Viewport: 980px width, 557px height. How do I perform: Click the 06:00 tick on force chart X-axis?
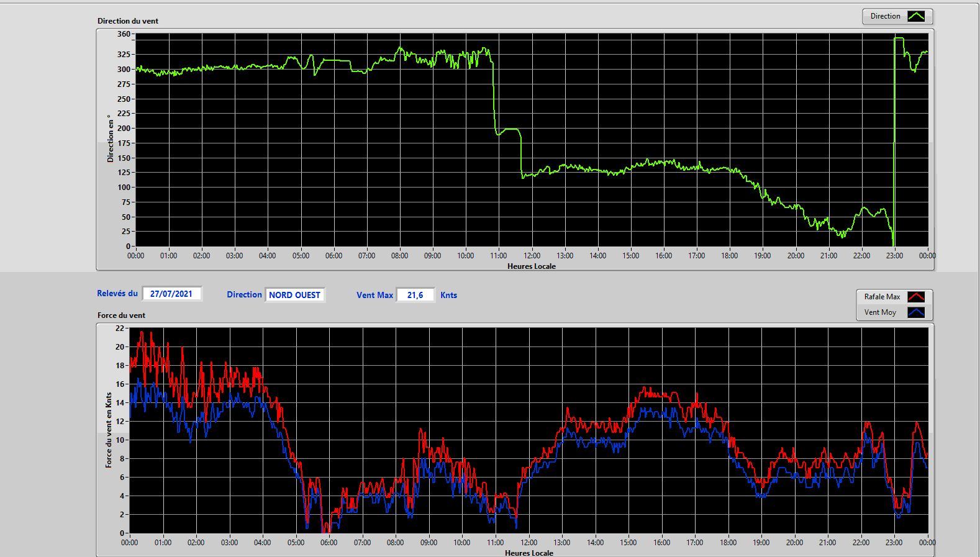click(x=329, y=543)
